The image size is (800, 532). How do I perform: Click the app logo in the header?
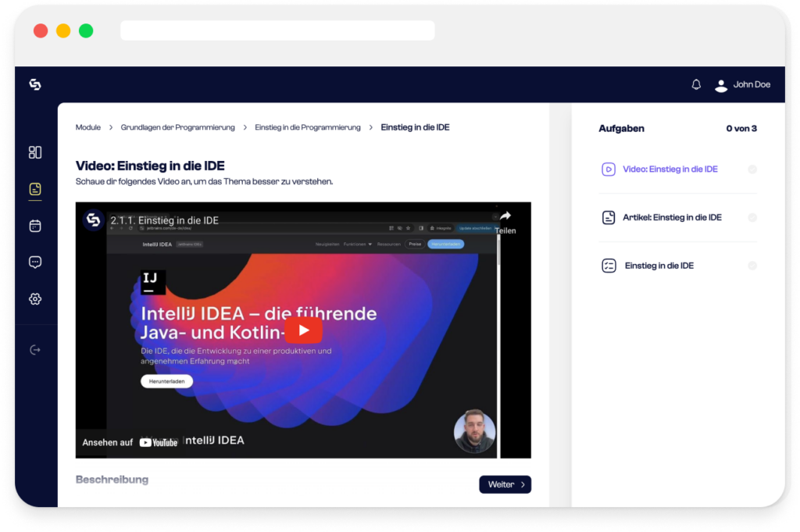click(35, 84)
